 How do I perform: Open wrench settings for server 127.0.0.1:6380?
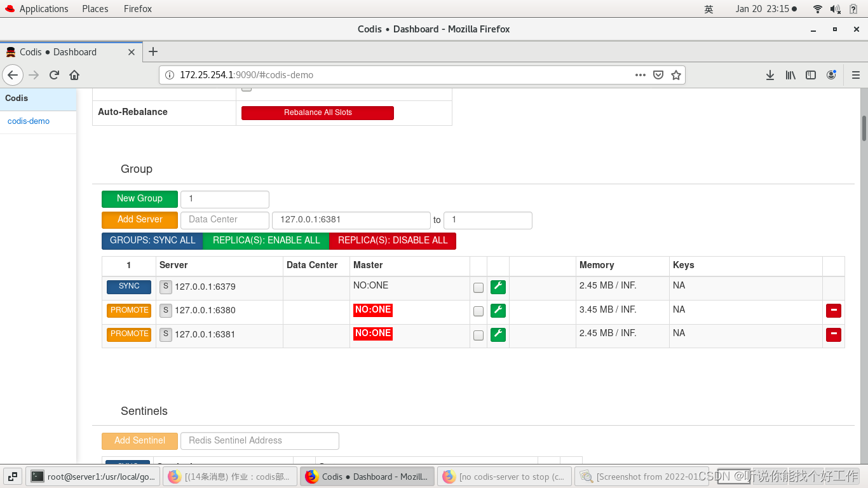498,311
